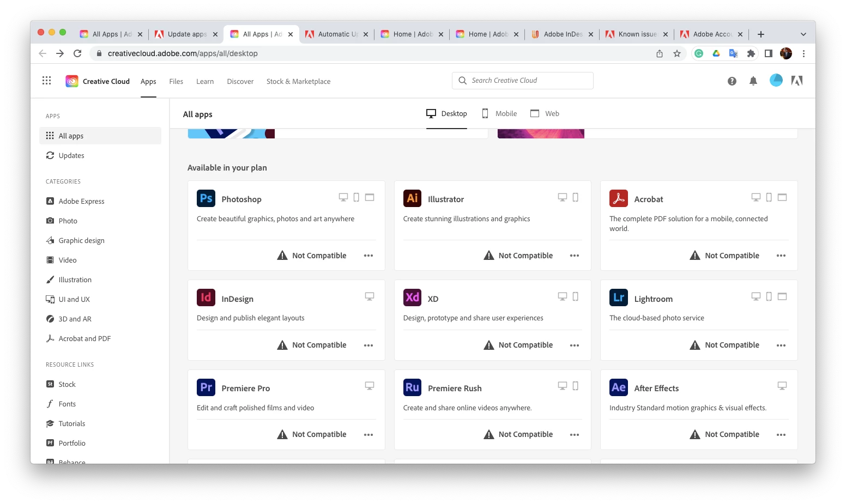
Task: Close the Adobe InDesign browser tab
Action: click(x=591, y=34)
